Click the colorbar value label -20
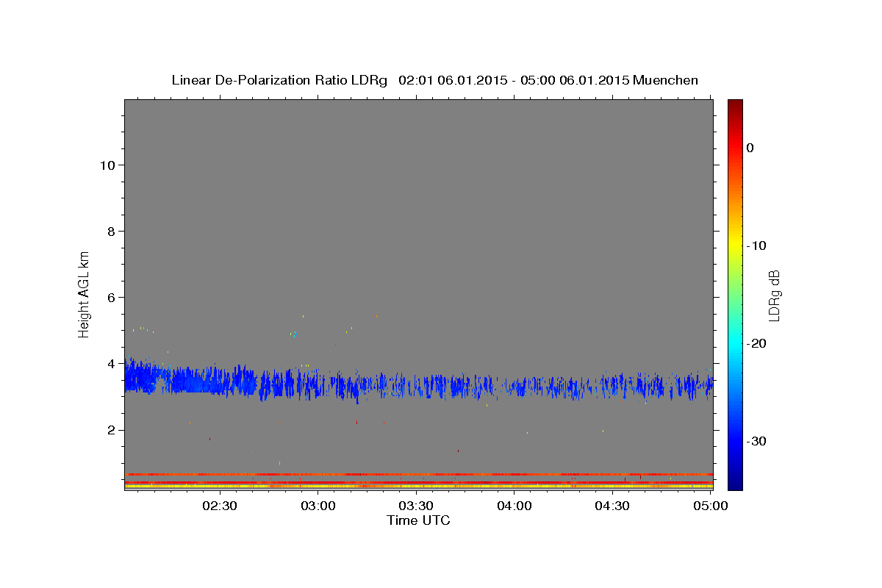 pos(757,343)
